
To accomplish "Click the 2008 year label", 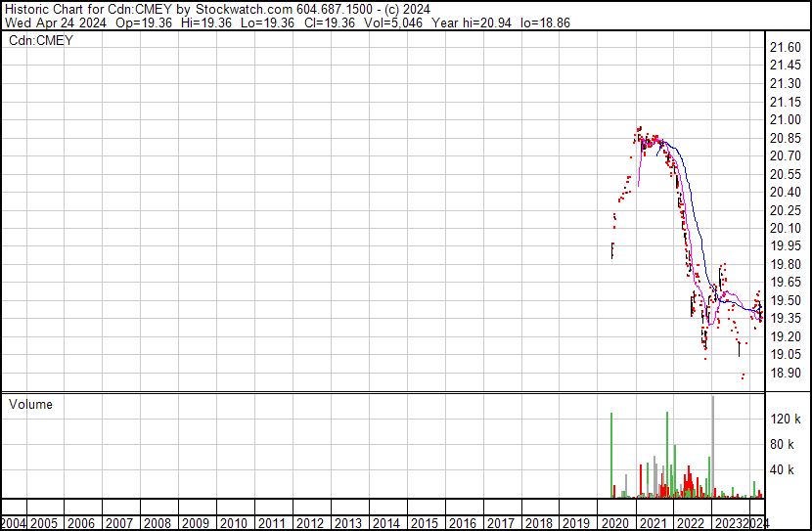I will pyautogui.click(x=158, y=523).
